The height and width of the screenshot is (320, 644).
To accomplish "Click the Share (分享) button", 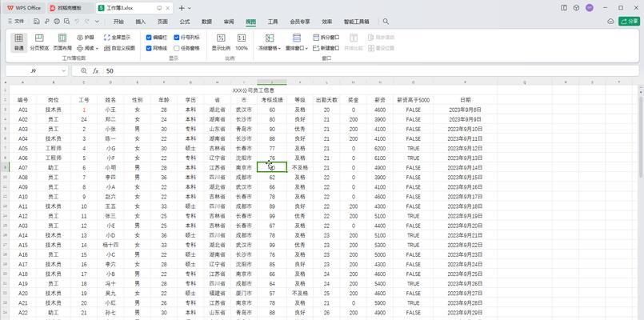I will (x=628, y=22).
